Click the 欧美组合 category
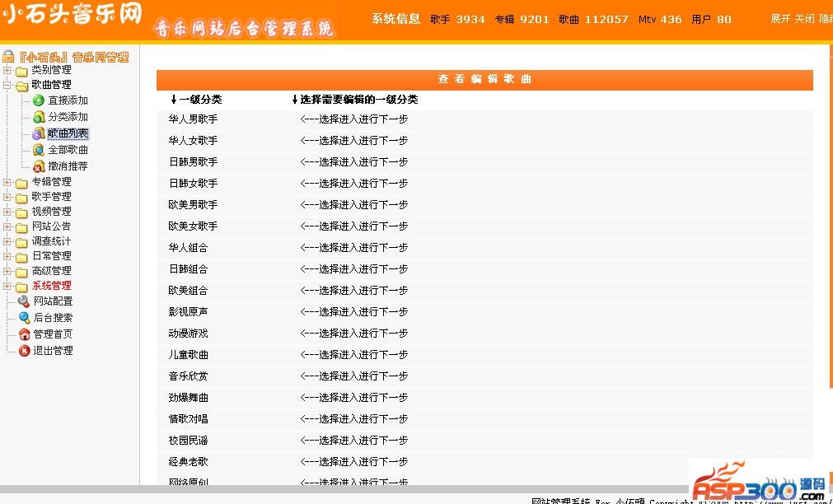The image size is (833, 504). 188,291
